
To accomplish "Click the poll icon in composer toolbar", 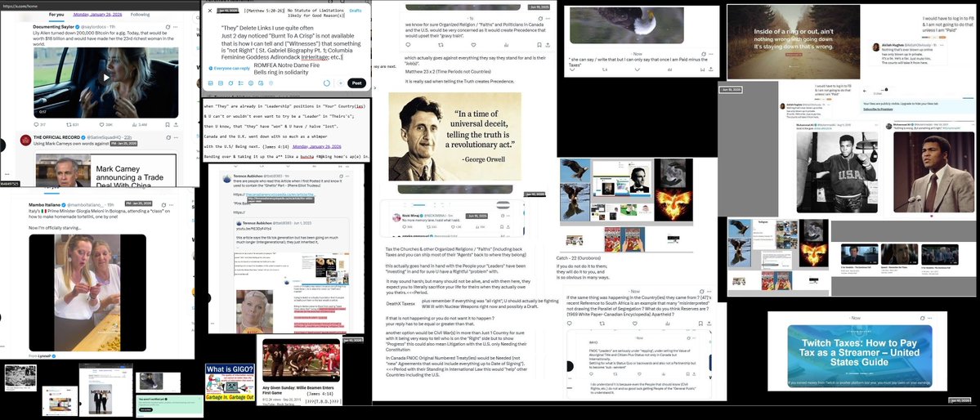I will click(x=240, y=83).
